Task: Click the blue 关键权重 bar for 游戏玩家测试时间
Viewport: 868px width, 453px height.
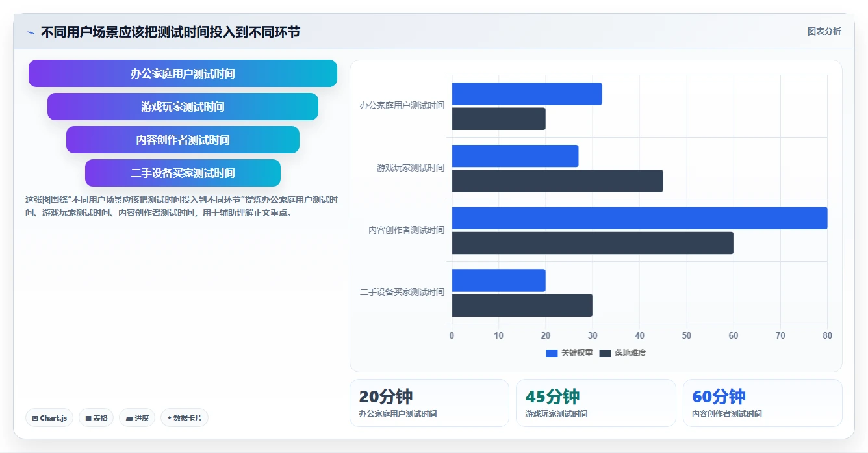Action: pyautogui.click(x=515, y=156)
